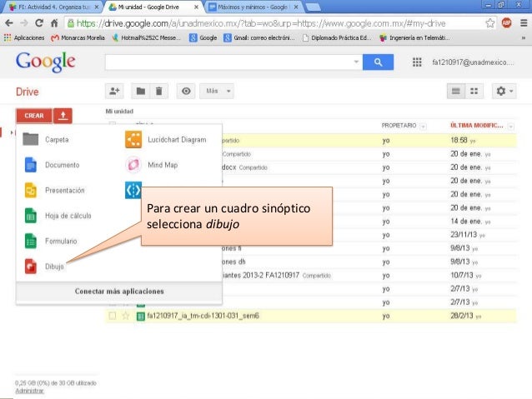532x399 pixels.
Task: Click the browser forward arrow
Action: [24, 23]
